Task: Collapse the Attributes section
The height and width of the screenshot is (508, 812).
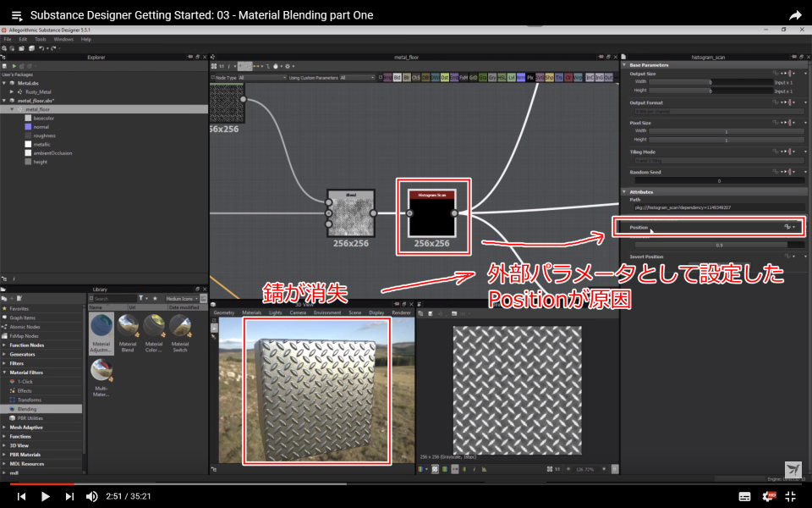Action: coord(624,192)
